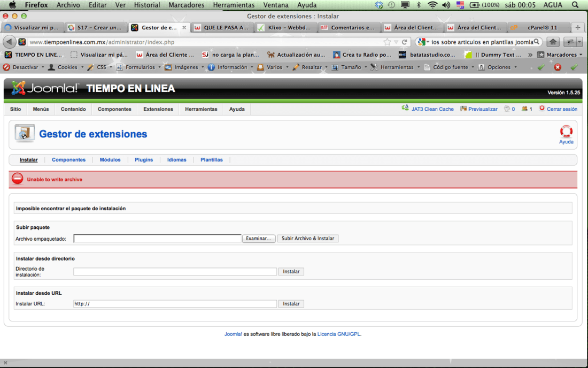
Task: Open the Dummy Text bookmark
Action: coord(492,55)
